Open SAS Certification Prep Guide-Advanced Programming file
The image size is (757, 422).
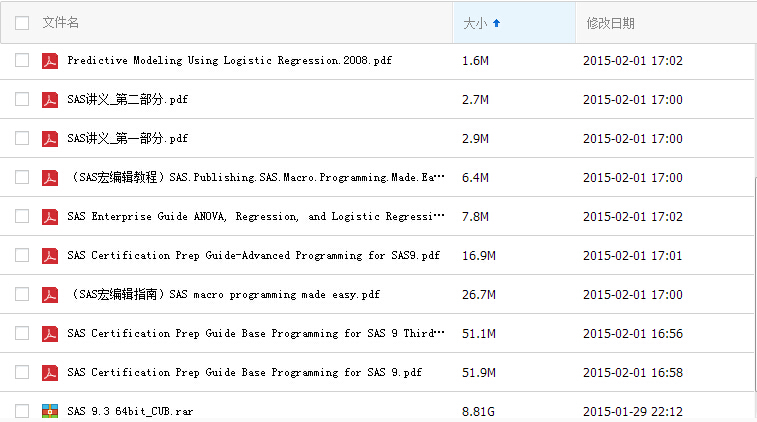(x=253, y=255)
